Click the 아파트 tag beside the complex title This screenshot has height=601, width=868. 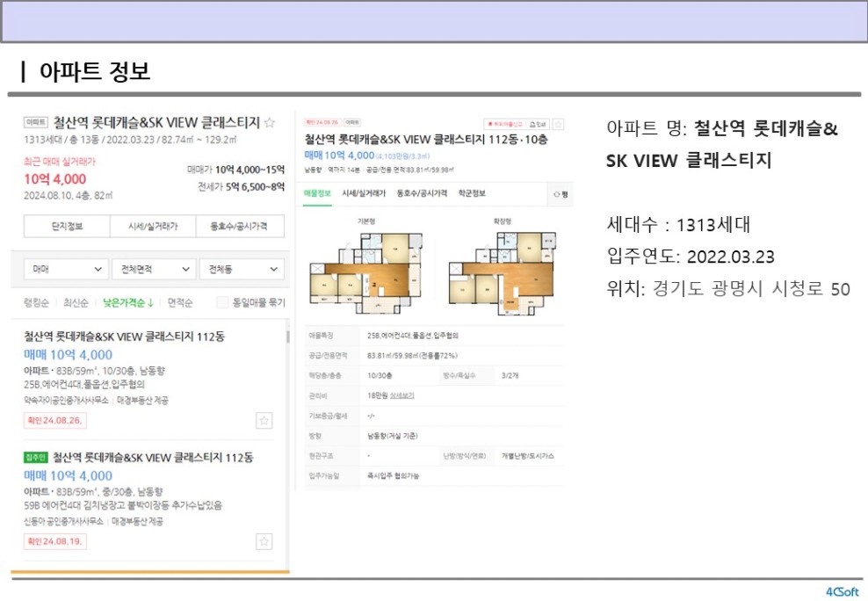(x=36, y=122)
